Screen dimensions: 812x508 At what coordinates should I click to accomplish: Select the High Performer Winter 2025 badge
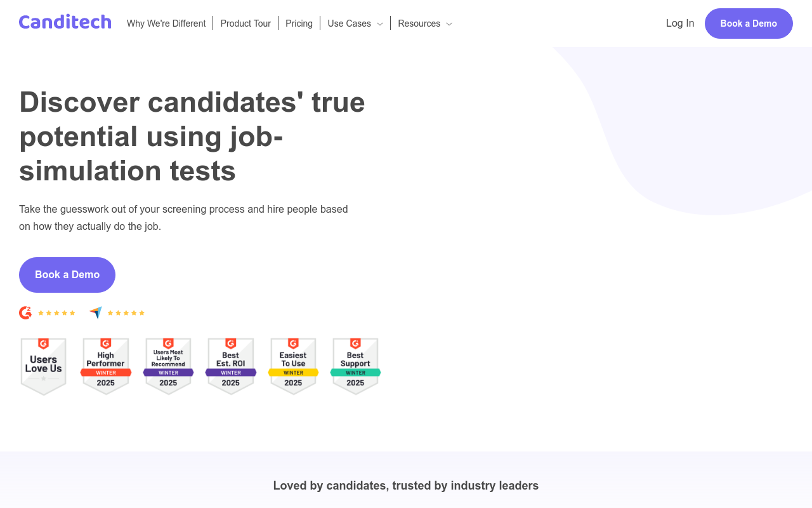click(106, 366)
